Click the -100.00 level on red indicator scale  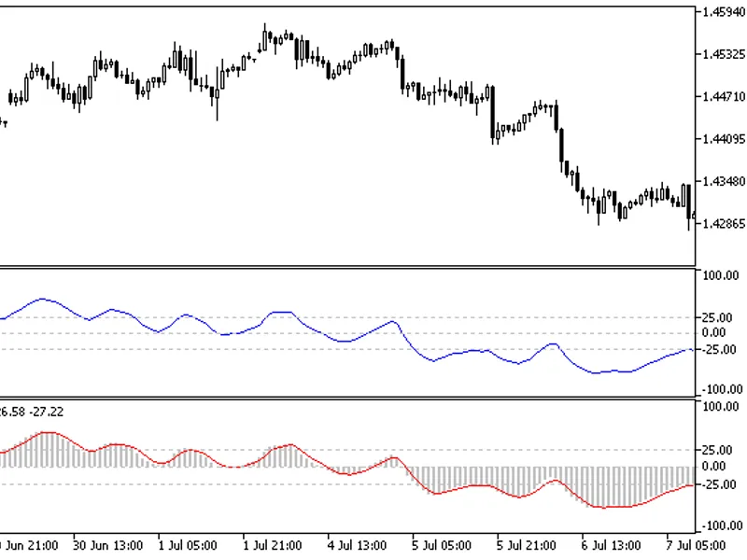point(722,526)
